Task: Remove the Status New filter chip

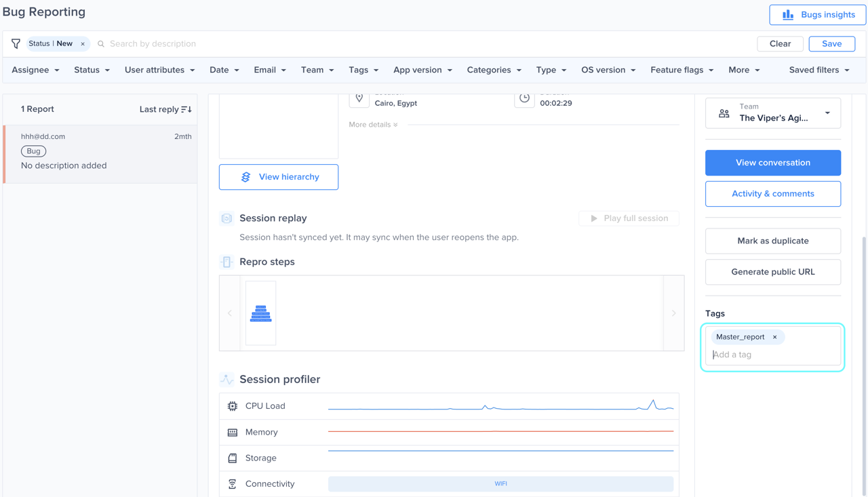Action: pos(83,44)
